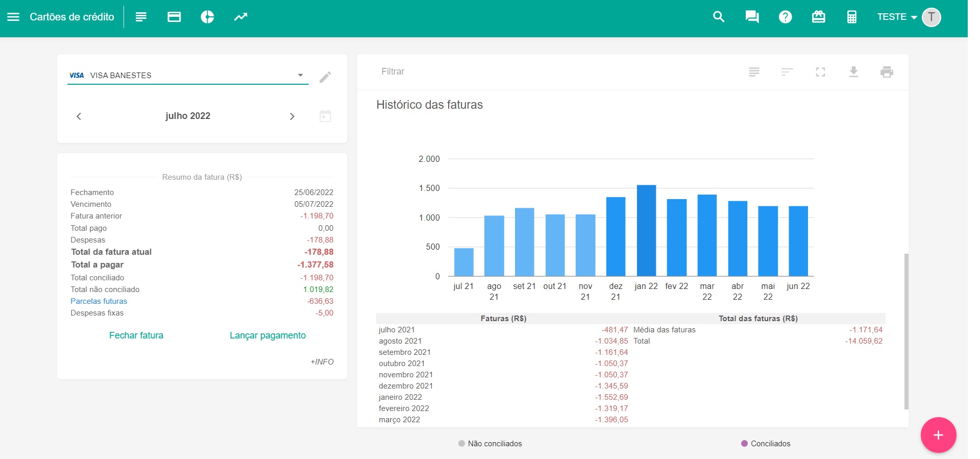This screenshot has width=980, height=459.
Task: Open the hamburger navigation menu
Action: coord(13,17)
